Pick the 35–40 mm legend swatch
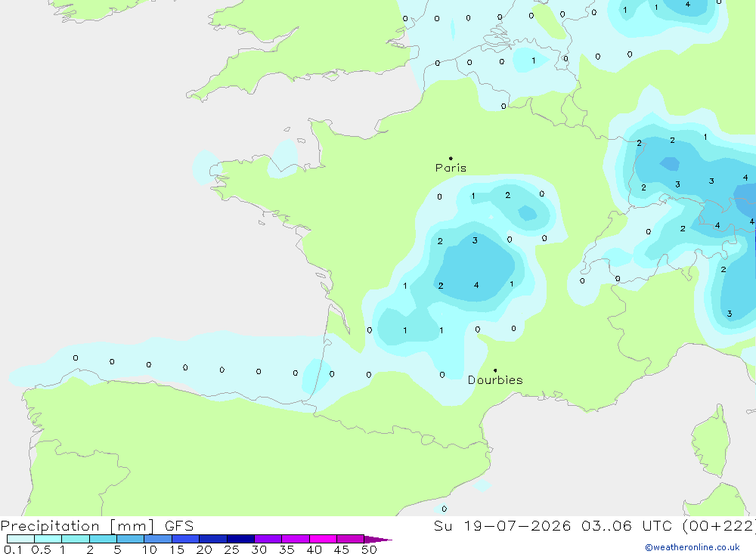Screen dimensions: 756x554 point(296,539)
